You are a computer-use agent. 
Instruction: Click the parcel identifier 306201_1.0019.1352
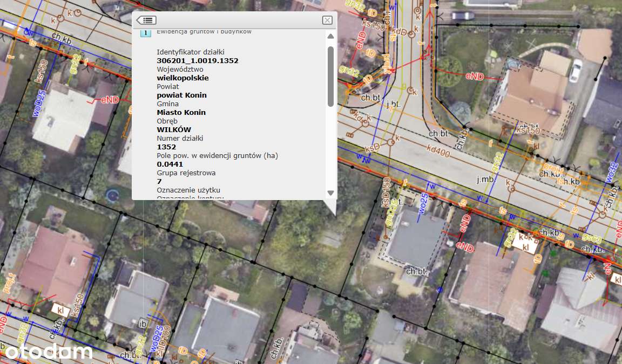197,60
